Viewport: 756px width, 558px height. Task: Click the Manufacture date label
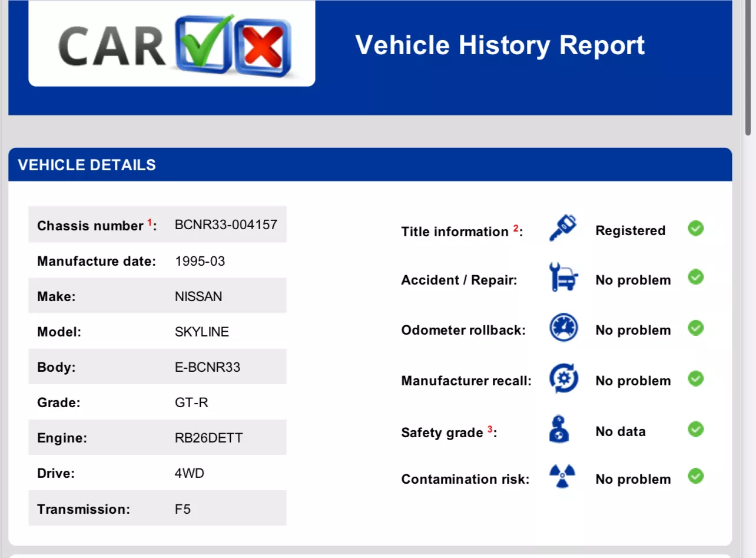point(97,261)
